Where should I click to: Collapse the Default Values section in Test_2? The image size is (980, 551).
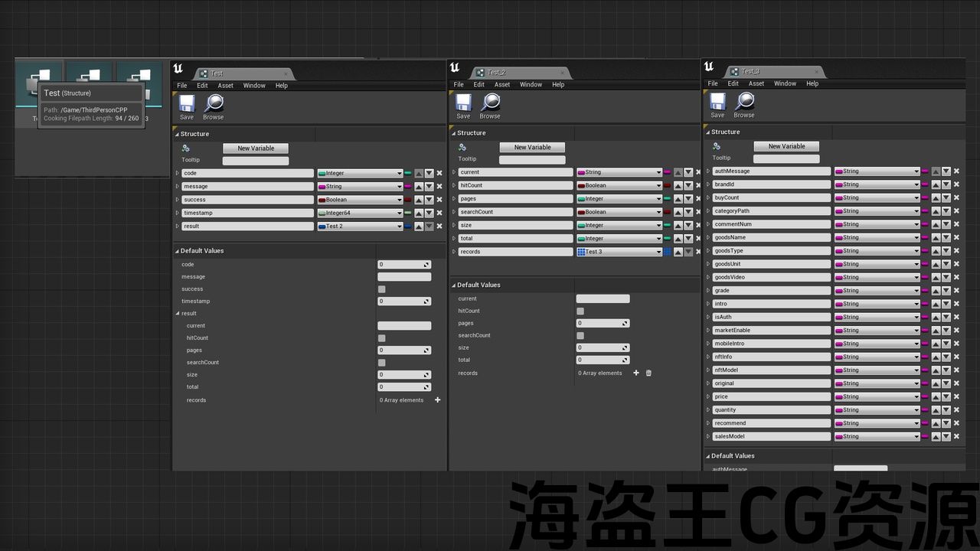click(x=454, y=285)
